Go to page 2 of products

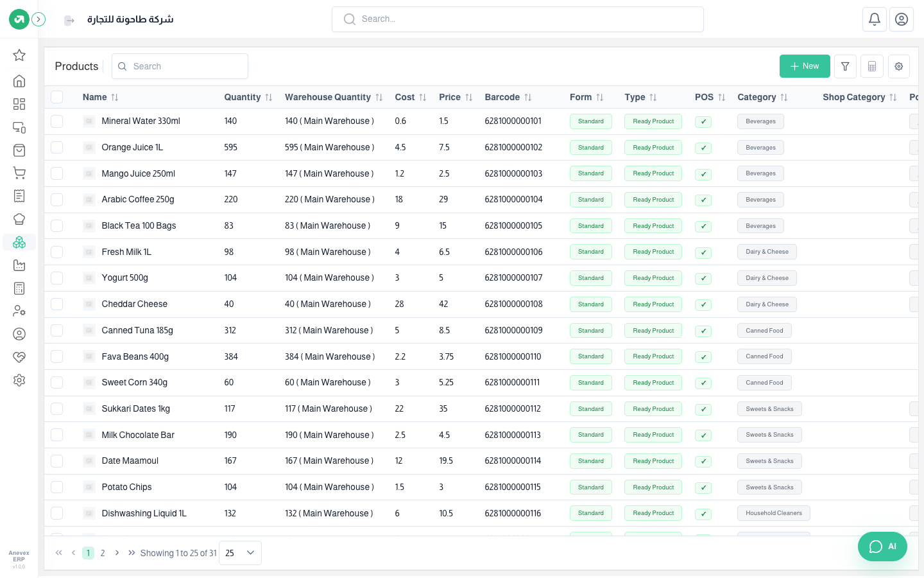(103, 553)
